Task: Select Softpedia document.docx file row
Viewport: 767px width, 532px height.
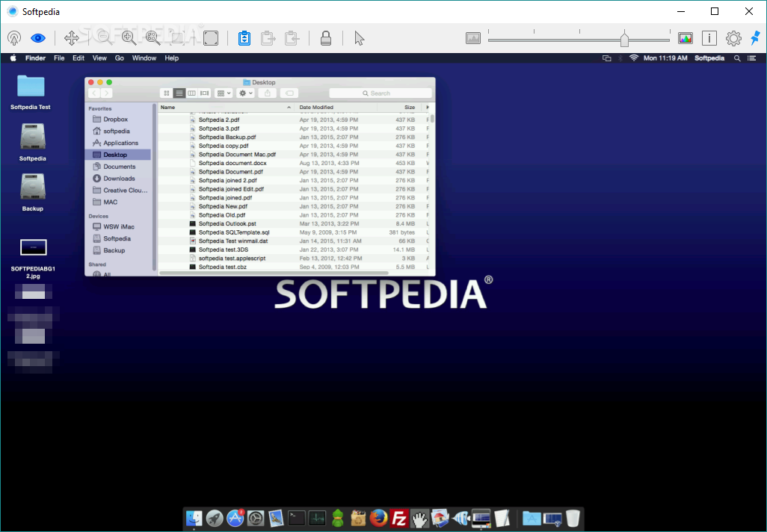Action: click(x=294, y=163)
